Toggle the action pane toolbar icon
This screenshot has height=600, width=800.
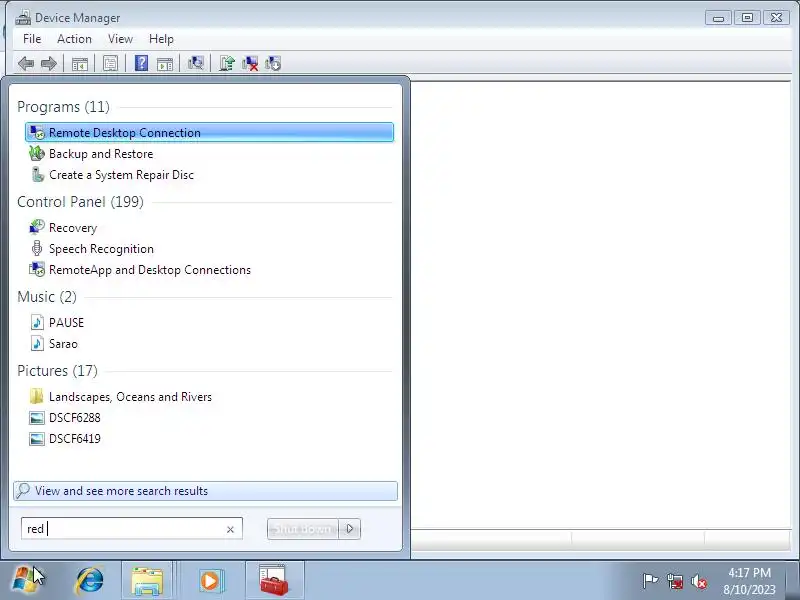pyautogui.click(x=165, y=64)
